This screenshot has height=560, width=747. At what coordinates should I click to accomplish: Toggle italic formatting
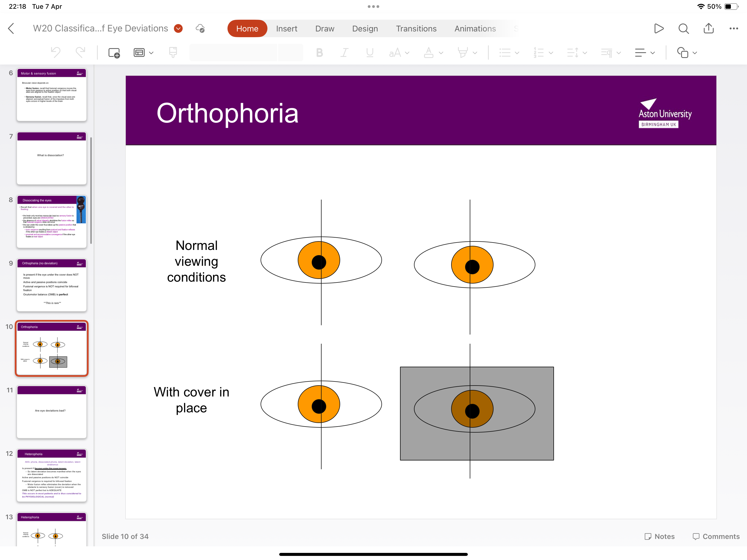[x=344, y=53]
